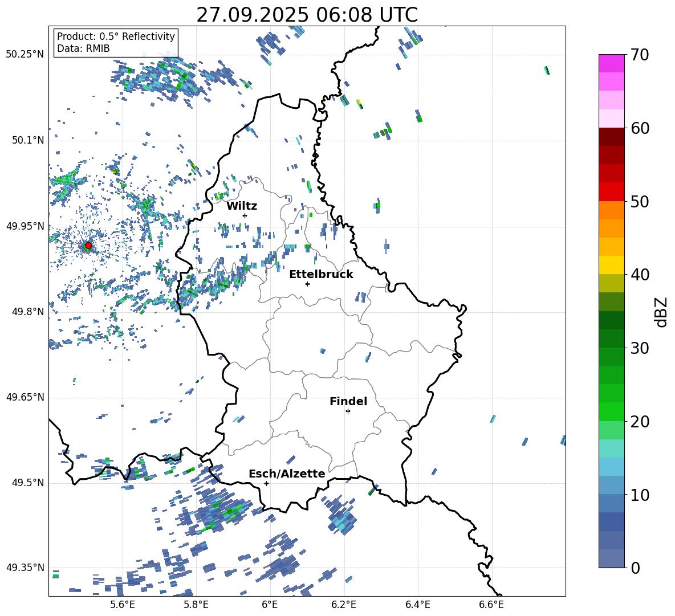Click the 49.35°N latitude label
675x616 pixels.
click(x=25, y=568)
